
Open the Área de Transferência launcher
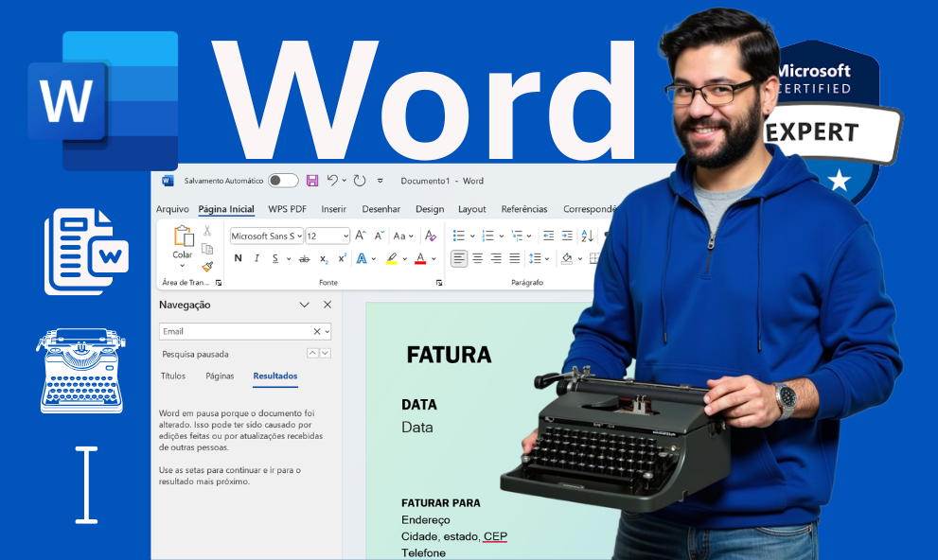[x=219, y=283]
